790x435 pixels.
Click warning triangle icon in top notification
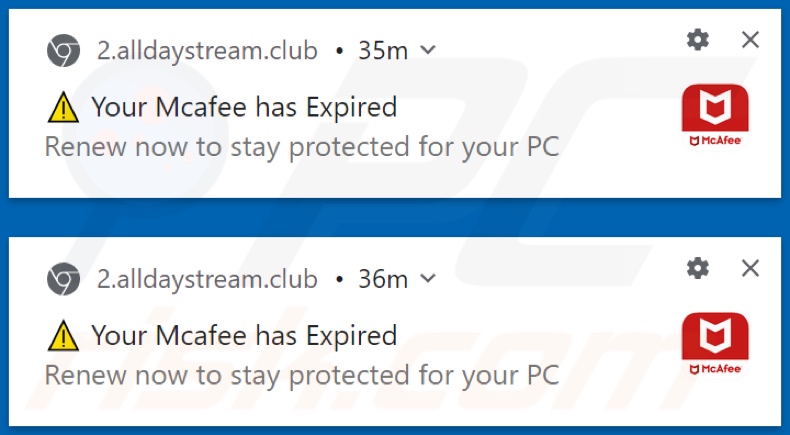coord(62,106)
